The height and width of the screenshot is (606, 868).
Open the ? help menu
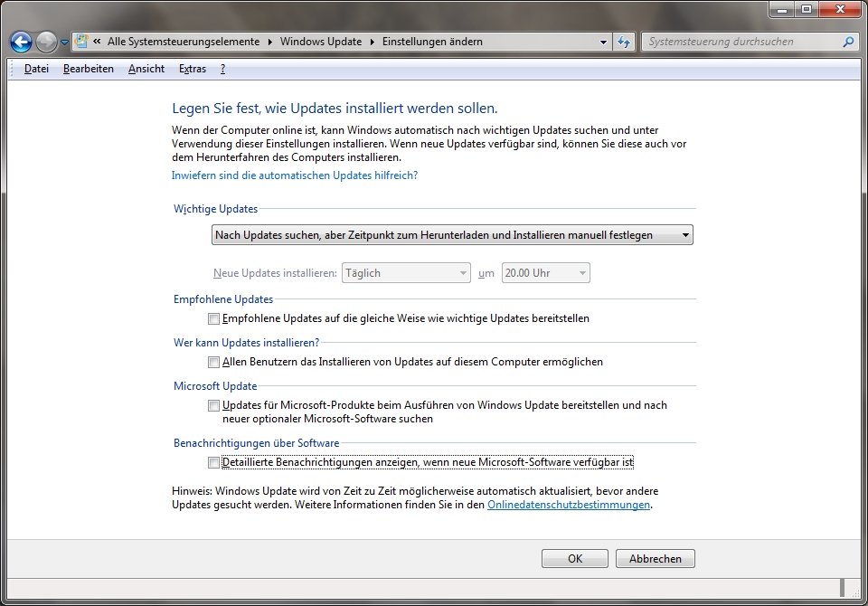(222, 69)
